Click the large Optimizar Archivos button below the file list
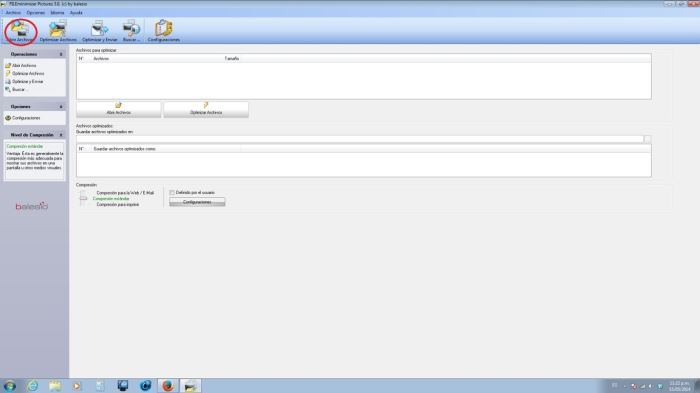This screenshot has height=393, width=700. tap(206, 109)
